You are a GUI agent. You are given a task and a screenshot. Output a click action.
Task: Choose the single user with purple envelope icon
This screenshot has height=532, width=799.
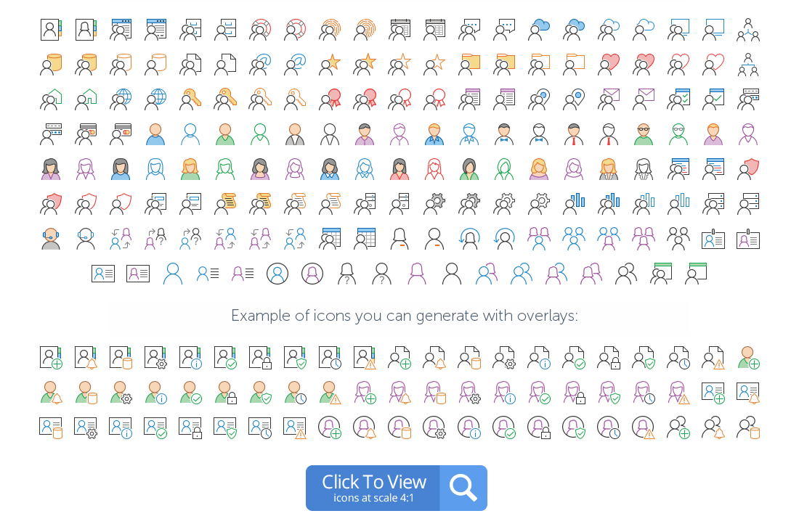(644, 99)
